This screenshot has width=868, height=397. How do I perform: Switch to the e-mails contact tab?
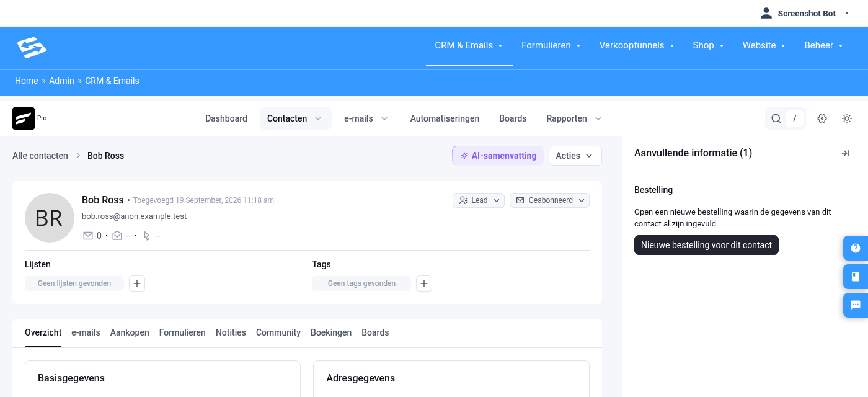86,332
